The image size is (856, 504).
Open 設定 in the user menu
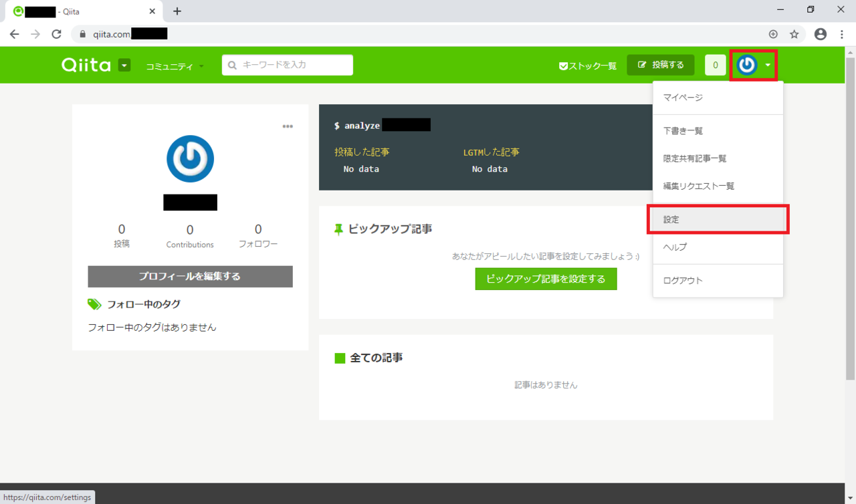[x=718, y=219]
